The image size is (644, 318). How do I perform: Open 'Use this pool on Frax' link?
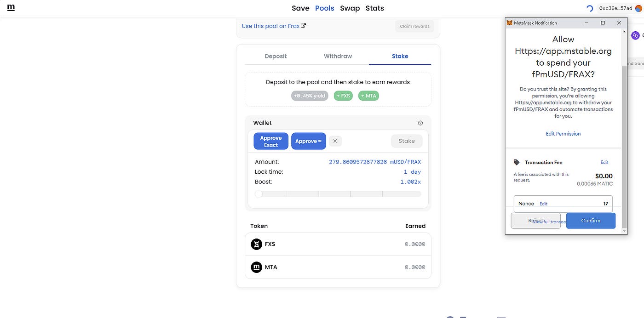tap(274, 26)
